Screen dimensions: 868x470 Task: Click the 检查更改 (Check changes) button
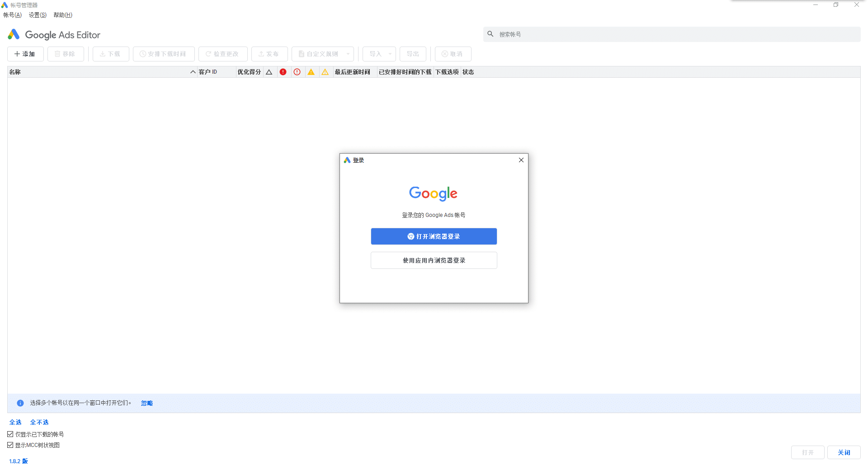click(x=223, y=54)
